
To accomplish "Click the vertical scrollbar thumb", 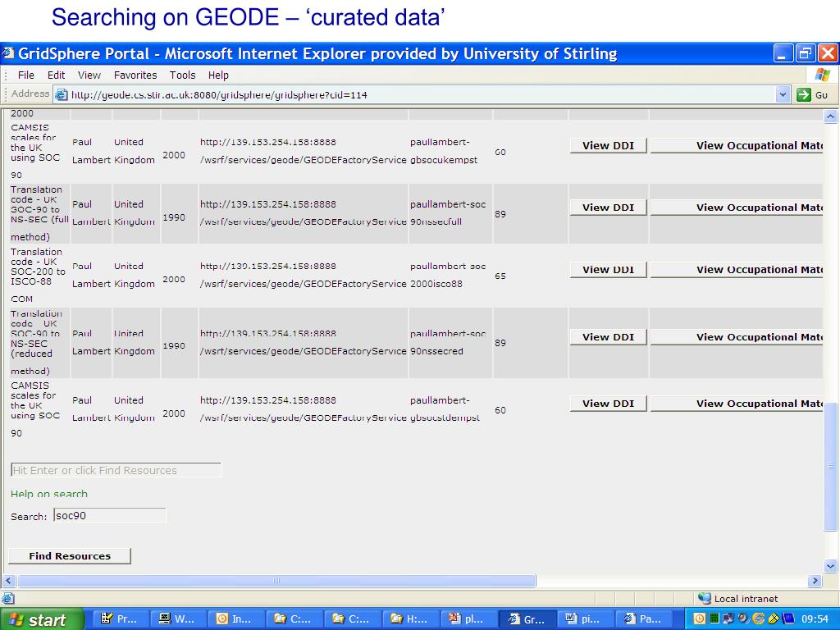I will tap(830, 466).
